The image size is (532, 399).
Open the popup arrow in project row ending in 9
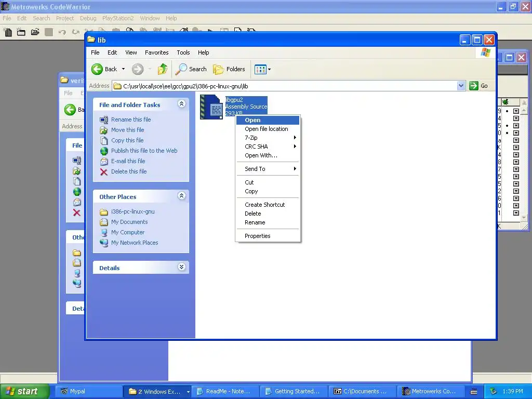click(516, 111)
